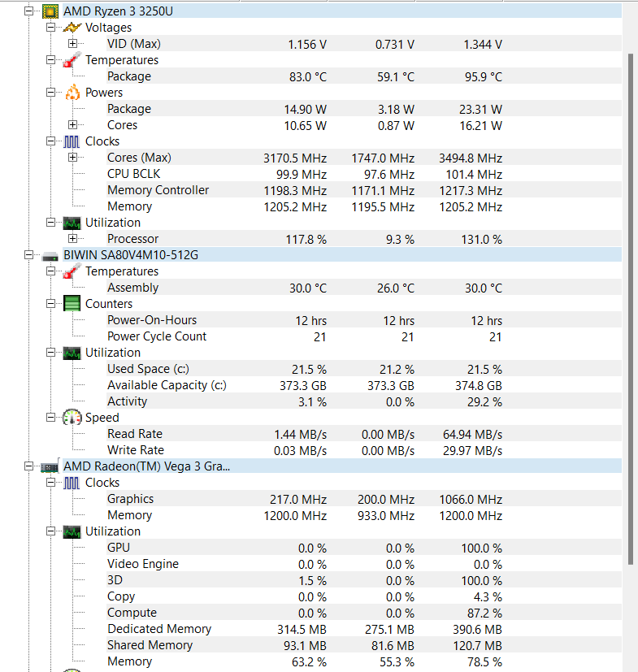
Task: Click the flame icon next to Powers
Action: (72, 93)
